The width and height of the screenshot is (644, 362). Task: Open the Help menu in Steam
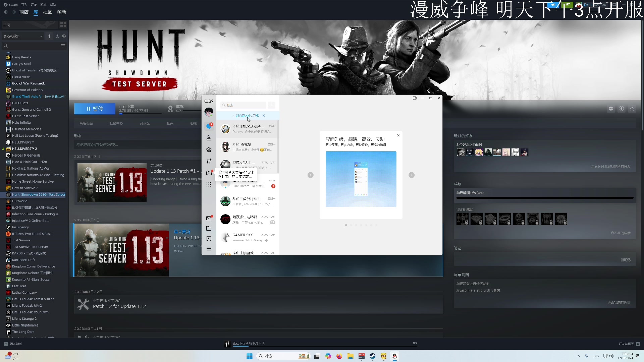point(53,5)
